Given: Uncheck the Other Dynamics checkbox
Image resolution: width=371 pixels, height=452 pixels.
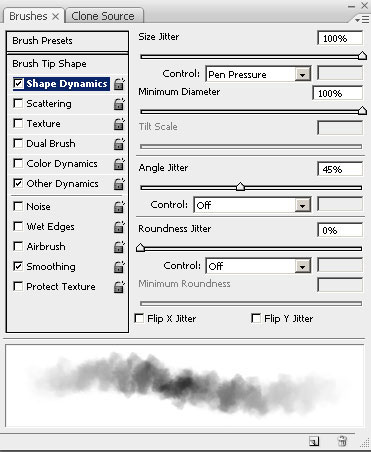Looking at the screenshot, I should [x=18, y=183].
